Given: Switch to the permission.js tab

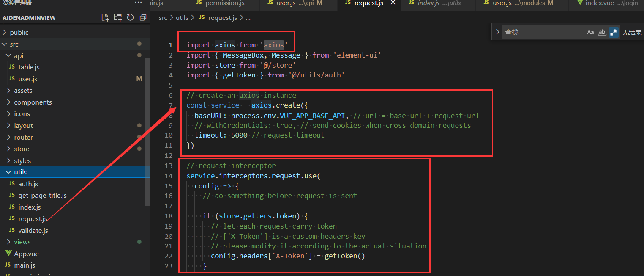Looking at the screenshot, I should [224, 3].
